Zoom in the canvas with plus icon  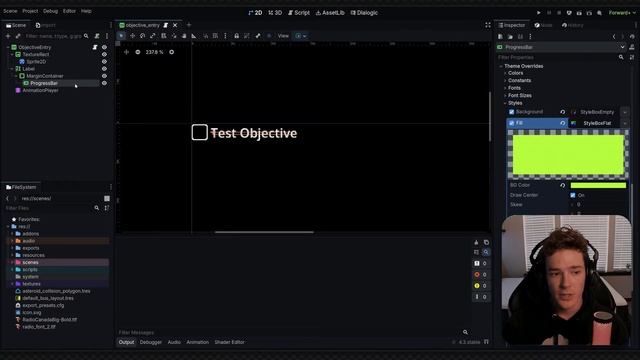(171, 52)
